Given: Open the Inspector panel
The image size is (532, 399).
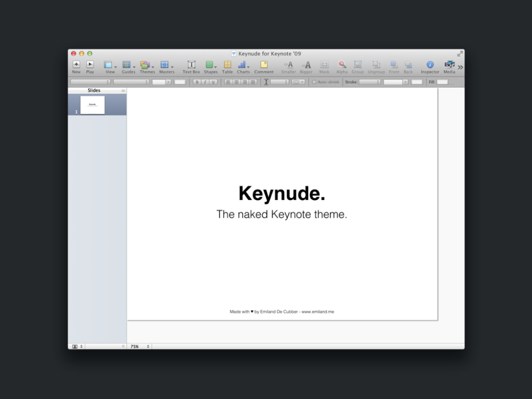Looking at the screenshot, I should 430,67.
